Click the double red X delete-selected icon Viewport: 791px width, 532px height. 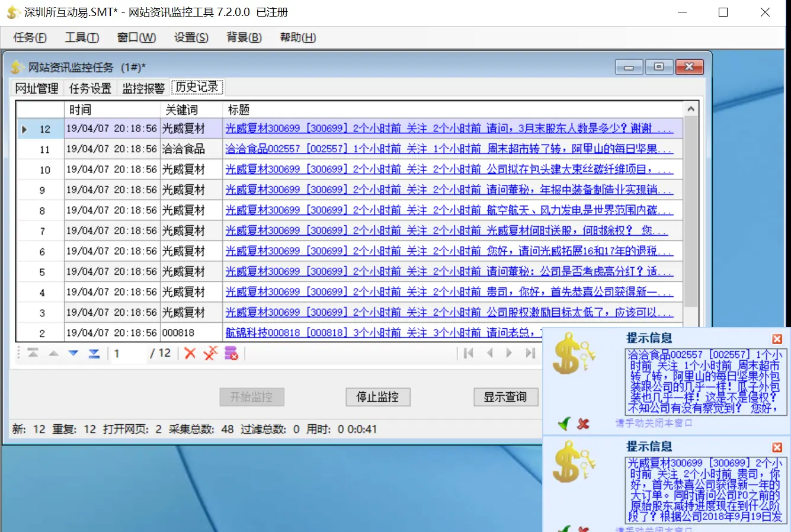click(x=210, y=353)
